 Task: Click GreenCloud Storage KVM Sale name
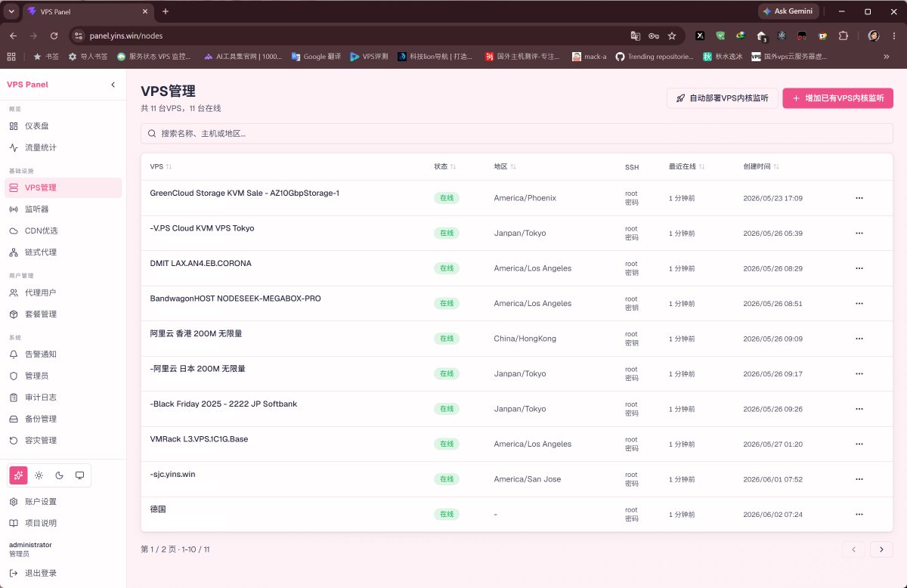coord(245,193)
